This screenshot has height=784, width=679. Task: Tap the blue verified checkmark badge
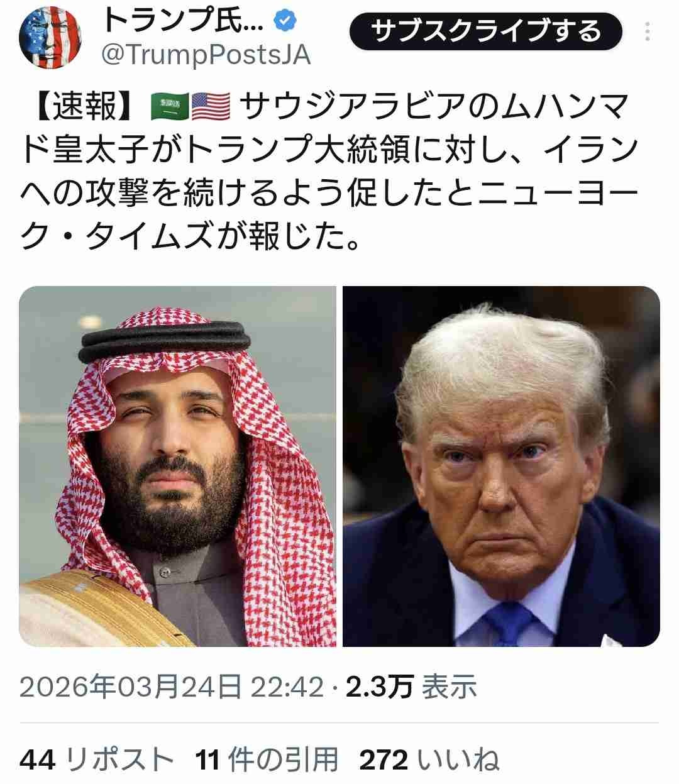click(x=285, y=22)
